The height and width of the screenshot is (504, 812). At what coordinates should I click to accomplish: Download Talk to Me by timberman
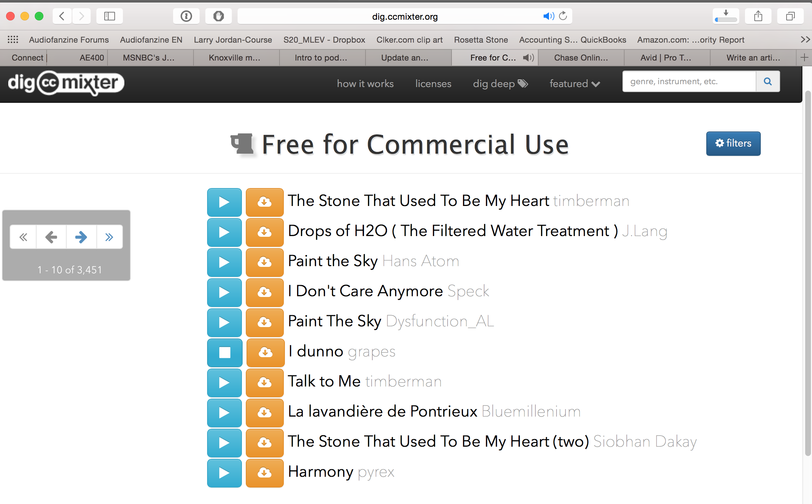pos(264,383)
